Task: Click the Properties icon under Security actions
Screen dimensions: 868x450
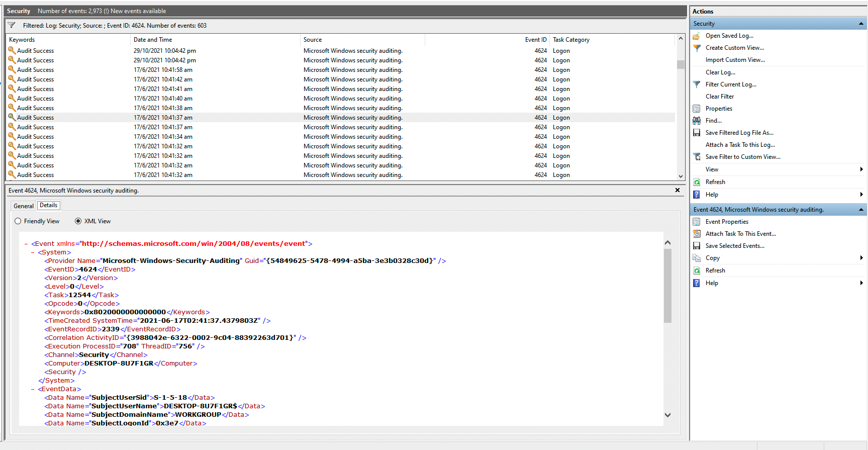Action: pos(697,109)
